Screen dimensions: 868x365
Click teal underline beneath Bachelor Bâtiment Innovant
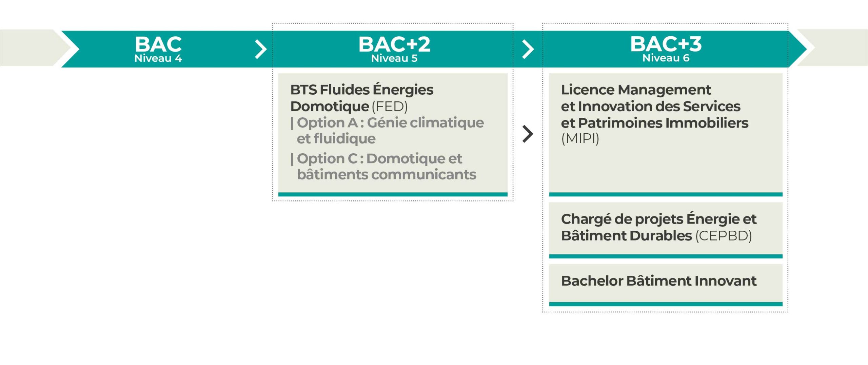[666, 304]
